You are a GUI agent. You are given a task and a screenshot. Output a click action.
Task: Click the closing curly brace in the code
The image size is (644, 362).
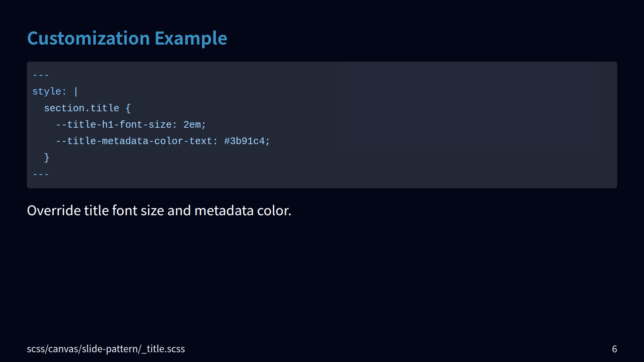click(x=47, y=158)
